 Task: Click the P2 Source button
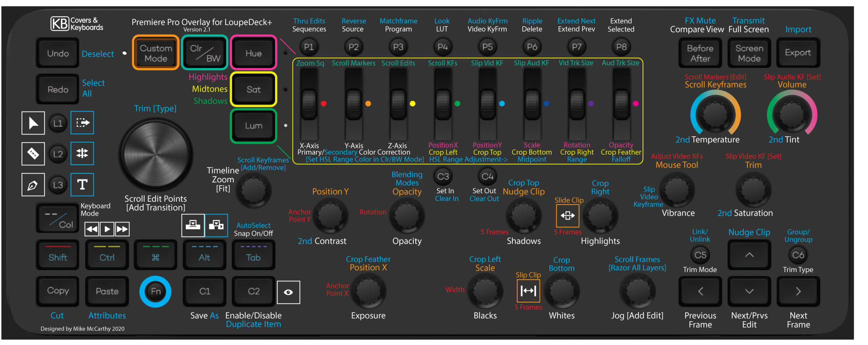[x=353, y=47]
